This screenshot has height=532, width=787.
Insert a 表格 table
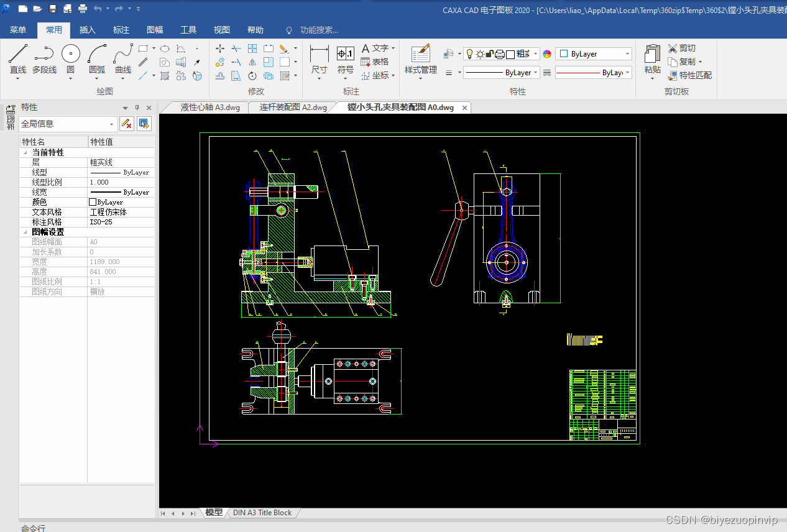tap(375, 62)
